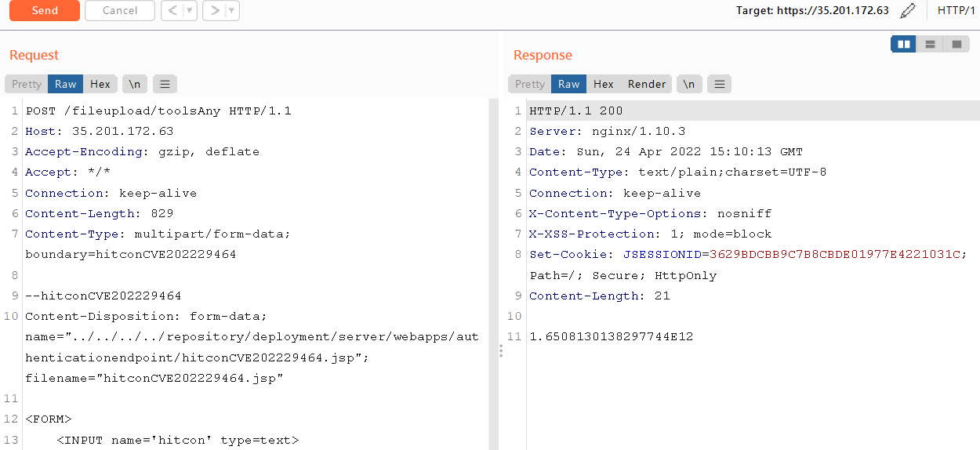Image resolution: width=980 pixels, height=450 pixels.
Task: Click the <FORM> line in request body
Action: (49, 419)
